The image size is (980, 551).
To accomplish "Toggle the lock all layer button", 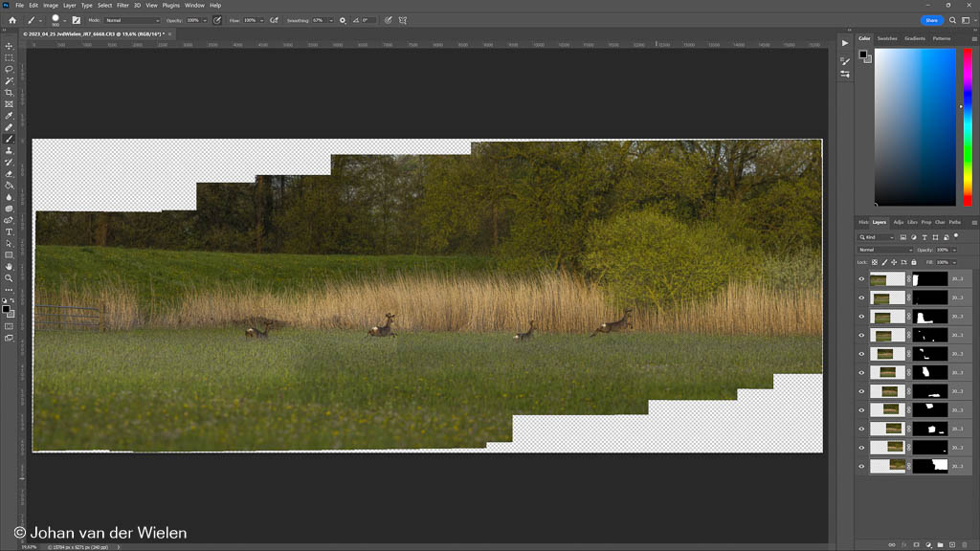I will pyautogui.click(x=913, y=262).
